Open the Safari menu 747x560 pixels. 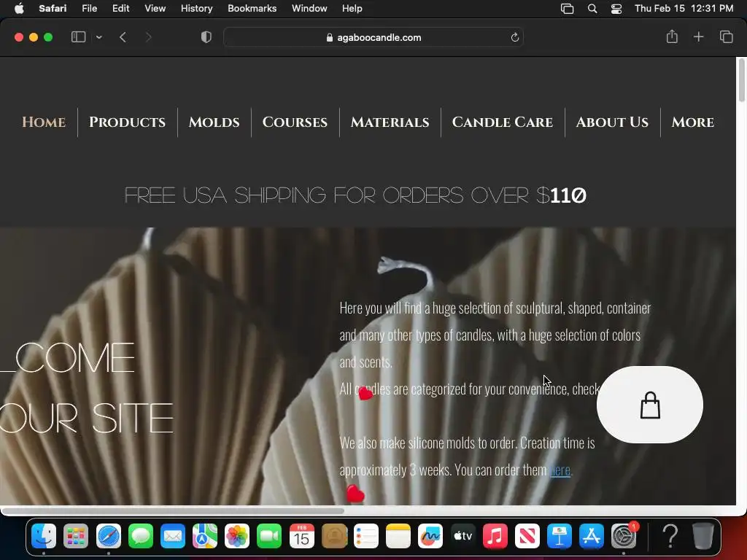point(53,8)
